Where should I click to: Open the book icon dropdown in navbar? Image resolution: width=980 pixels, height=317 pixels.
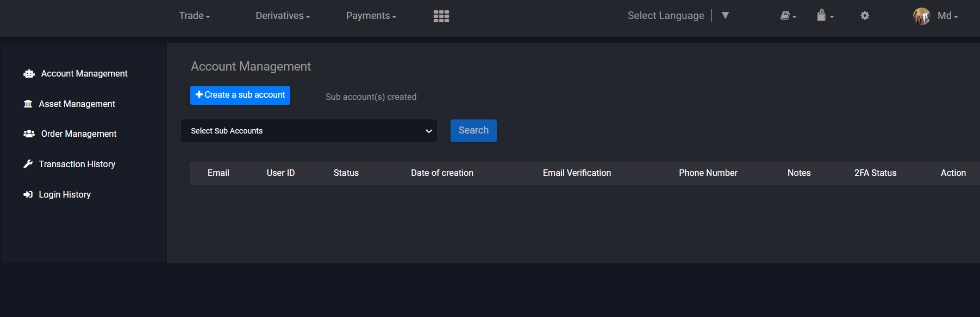[788, 16]
